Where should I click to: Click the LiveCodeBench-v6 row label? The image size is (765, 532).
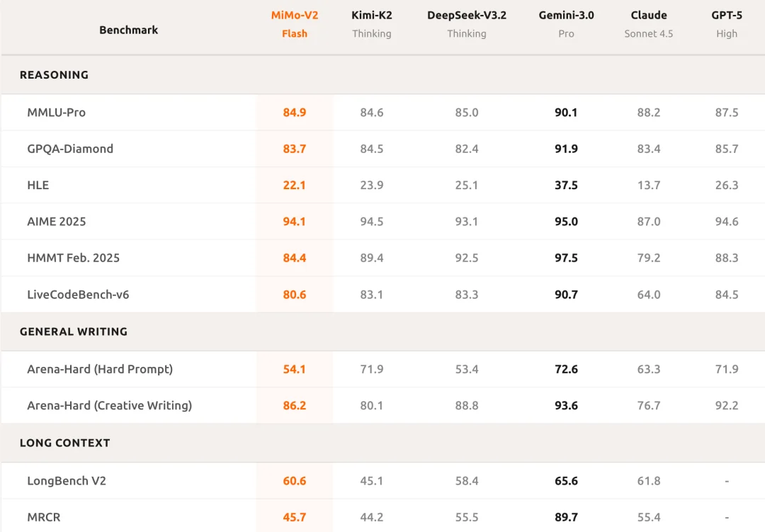pyautogui.click(x=78, y=295)
